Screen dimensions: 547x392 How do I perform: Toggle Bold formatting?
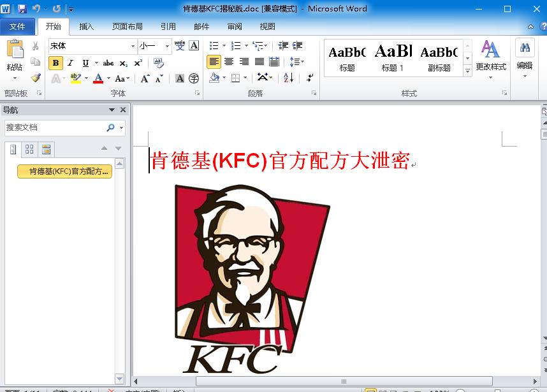[55, 62]
